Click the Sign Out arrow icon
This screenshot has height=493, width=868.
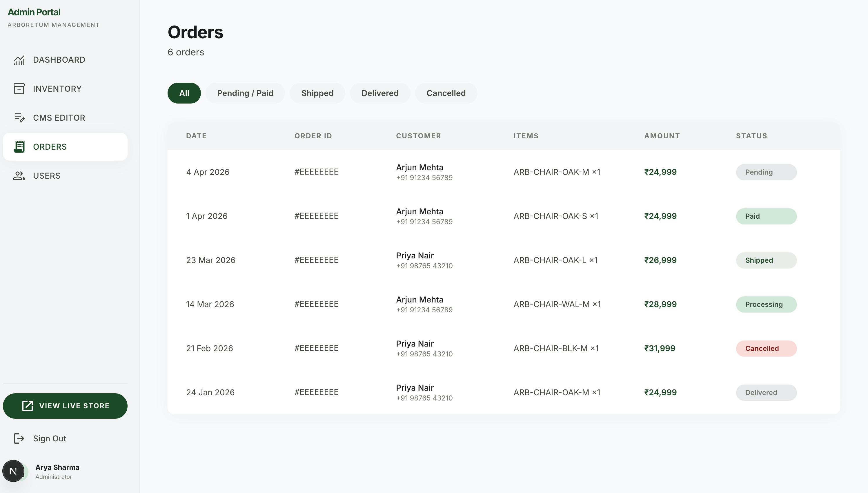coord(19,438)
